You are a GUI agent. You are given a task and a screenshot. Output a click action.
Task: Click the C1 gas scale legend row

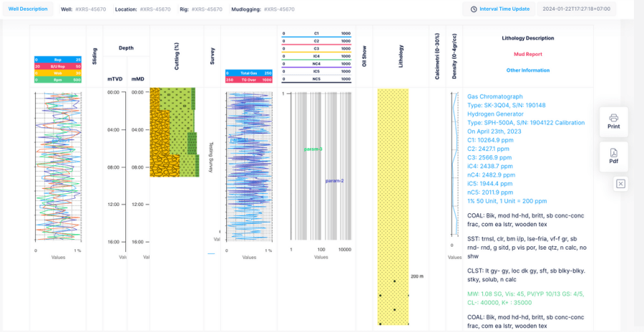[316, 34]
